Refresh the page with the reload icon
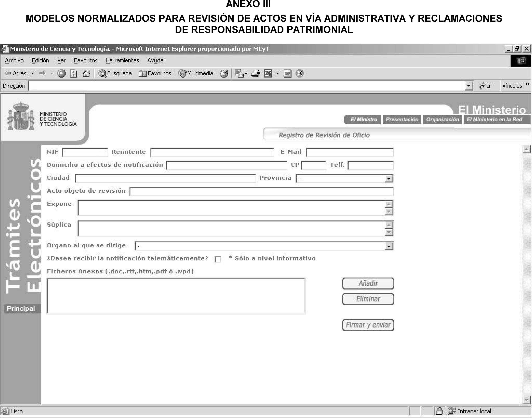Viewport: 532px width, 418px height. 74,73
